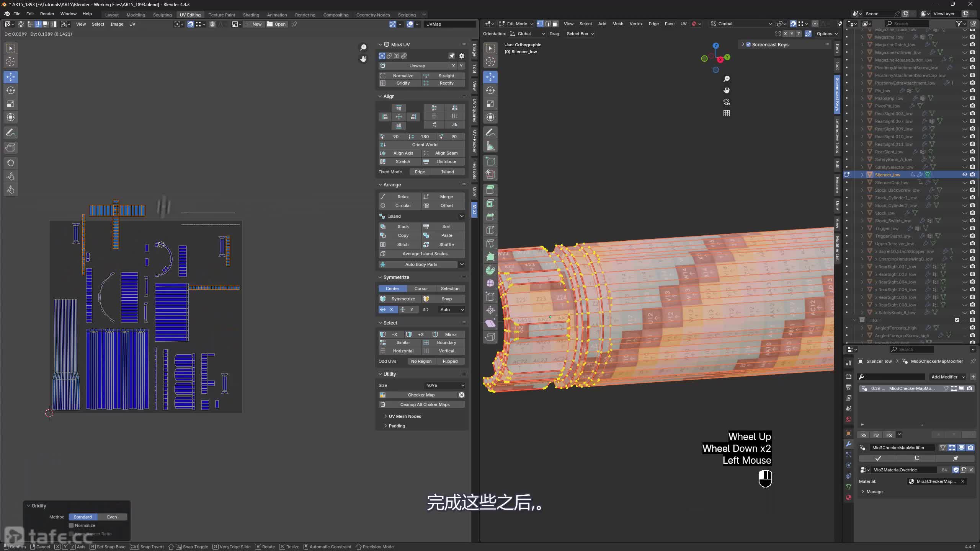Open the Add Modifier dropdown
This screenshot has width=980, height=551.
948,377
